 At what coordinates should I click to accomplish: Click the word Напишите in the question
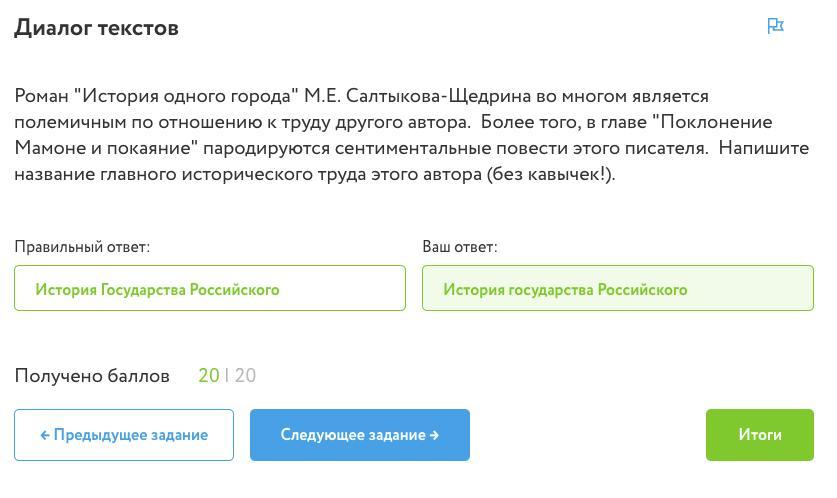pyautogui.click(x=764, y=148)
